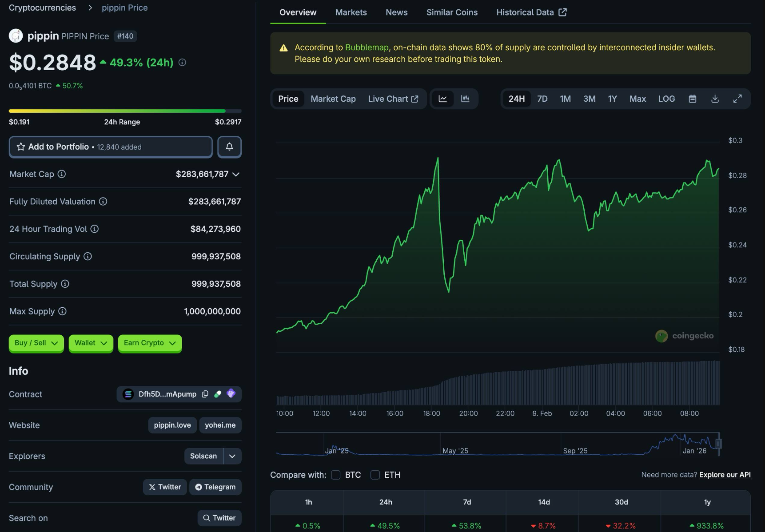Screen dimensions: 765x532
Task: Click the chart range navigator right handle
Action: (718, 444)
